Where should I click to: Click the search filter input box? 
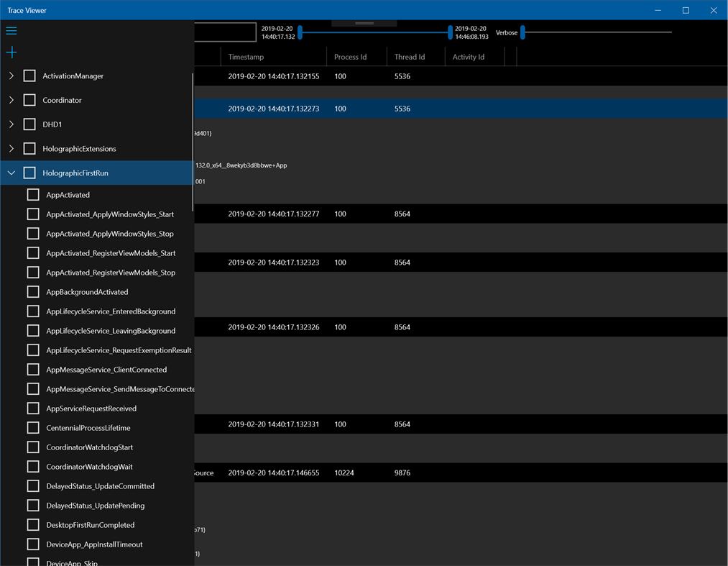click(225, 32)
